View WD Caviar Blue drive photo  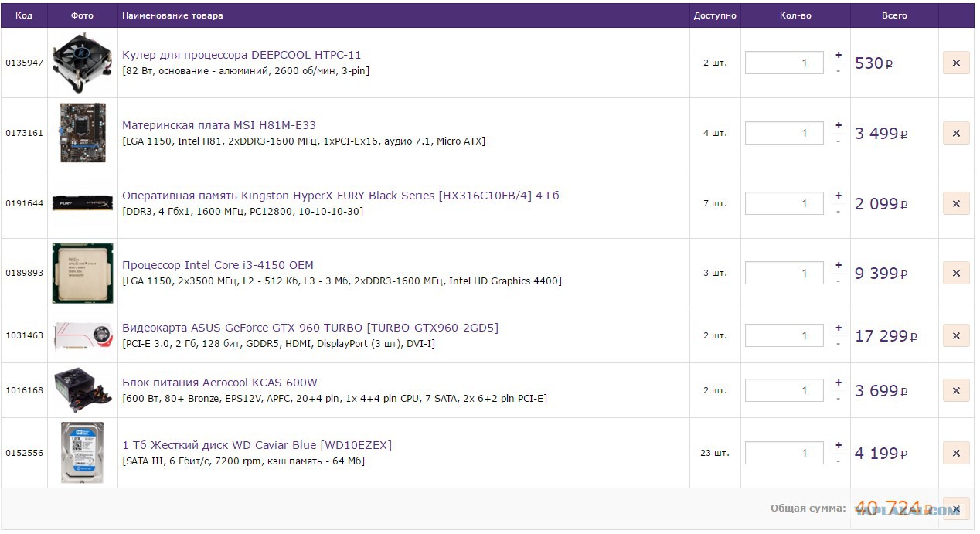(x=82, y=453)
